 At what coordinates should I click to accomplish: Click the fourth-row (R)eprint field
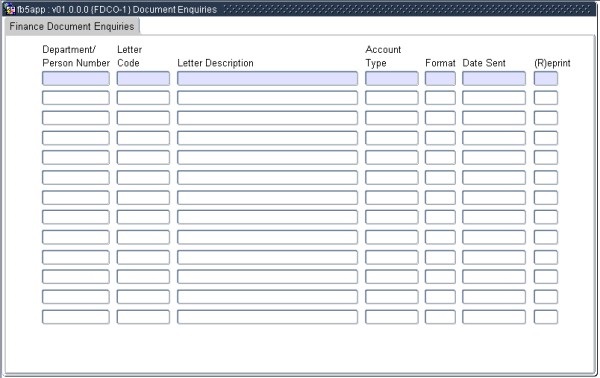(546, 138)
